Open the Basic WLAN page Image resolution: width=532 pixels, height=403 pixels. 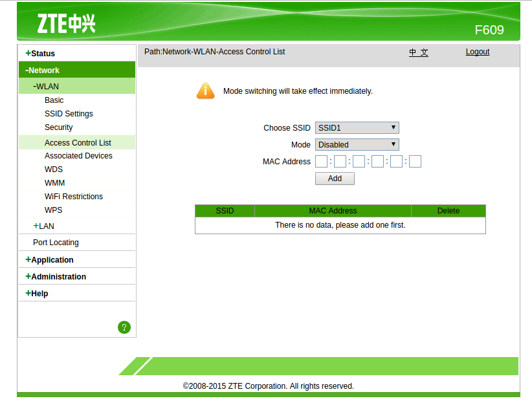point(54,100)
